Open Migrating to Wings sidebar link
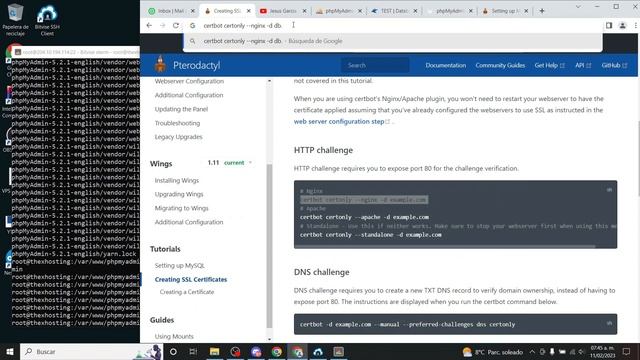 point(181,208)
